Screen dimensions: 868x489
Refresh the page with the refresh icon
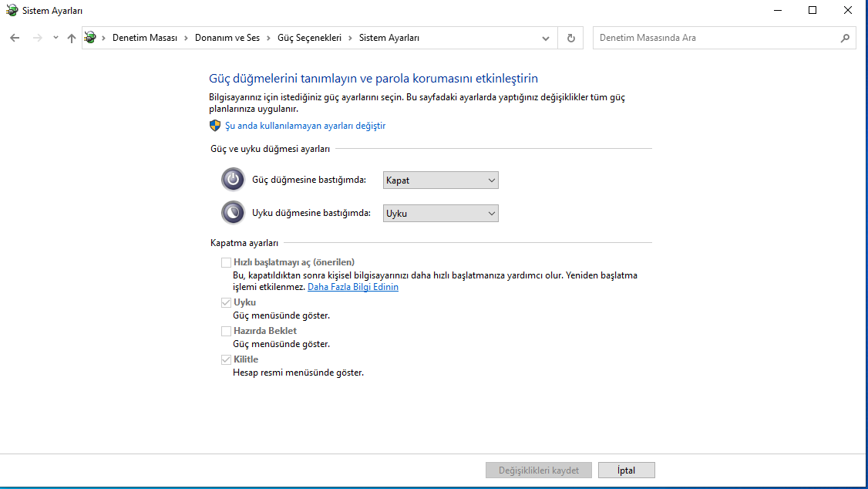pos(570,38)
